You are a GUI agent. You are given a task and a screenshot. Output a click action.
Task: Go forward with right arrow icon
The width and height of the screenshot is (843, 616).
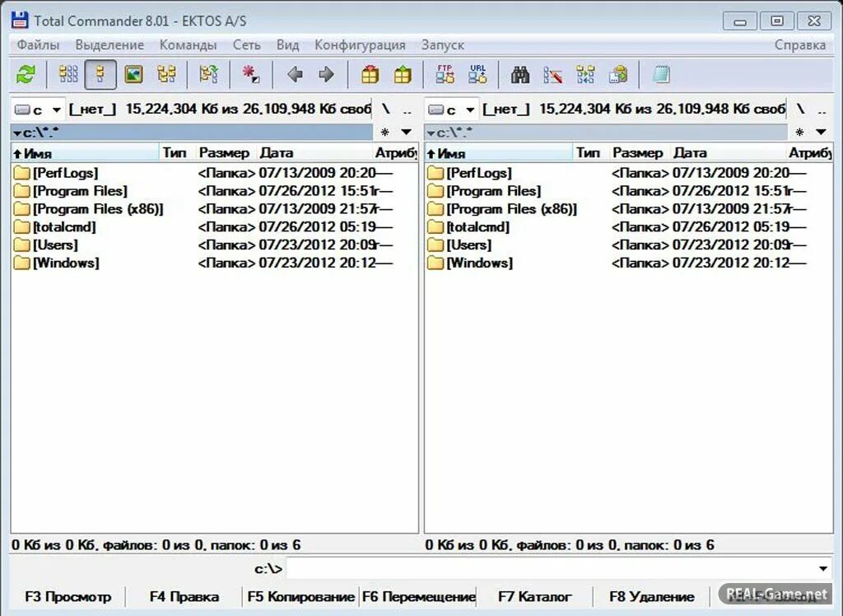[326, 74]
